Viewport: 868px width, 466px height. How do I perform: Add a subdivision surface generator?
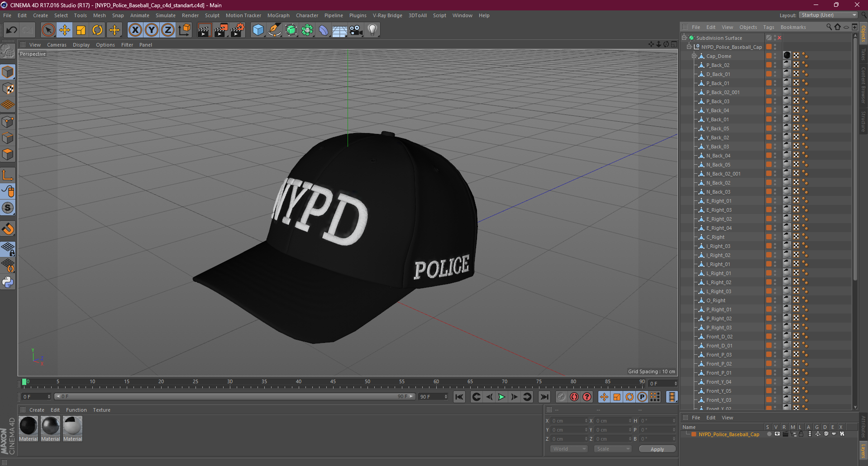(x=291, y=30)
